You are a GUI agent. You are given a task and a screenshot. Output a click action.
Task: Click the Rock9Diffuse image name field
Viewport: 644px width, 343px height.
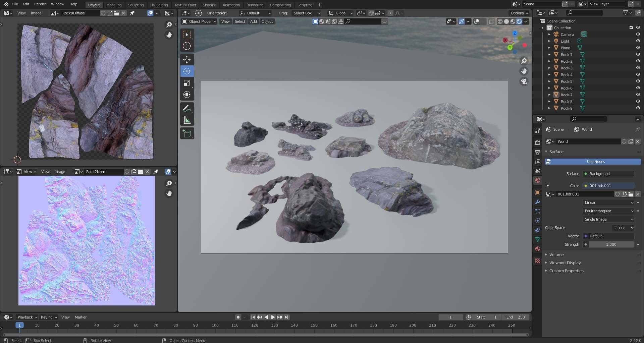pos(80,13)
